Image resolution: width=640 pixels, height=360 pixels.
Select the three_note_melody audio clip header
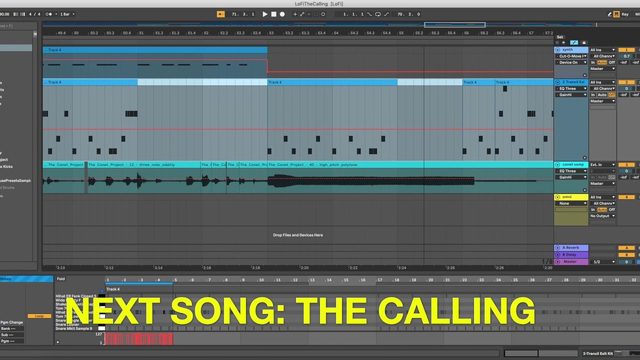143,164
